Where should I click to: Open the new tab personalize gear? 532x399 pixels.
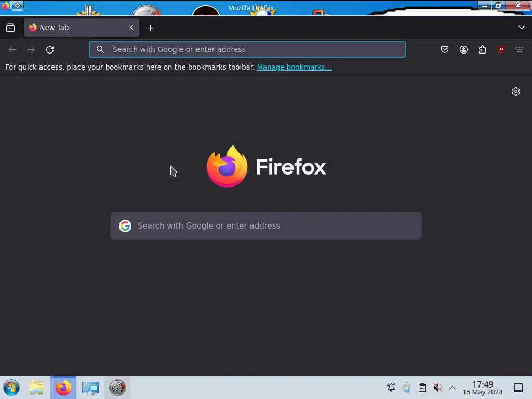(x=516, y=91)
